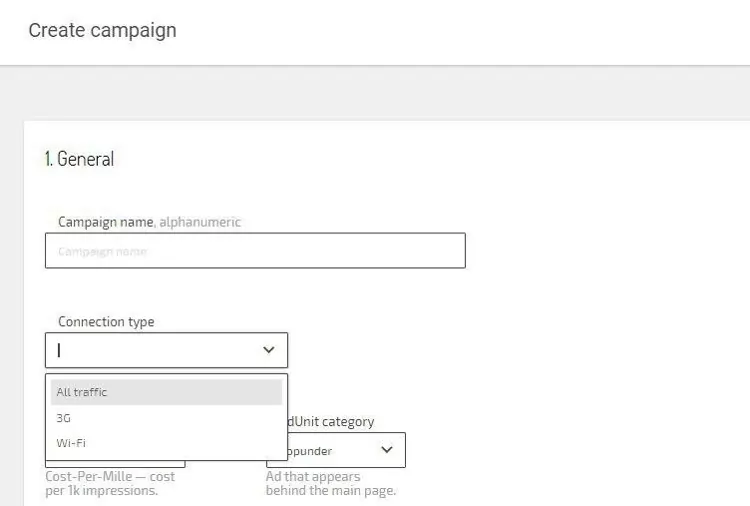Click the 'Ad that appears' description text
This screenshot has width=750, height=506.
tap(331, 483)
